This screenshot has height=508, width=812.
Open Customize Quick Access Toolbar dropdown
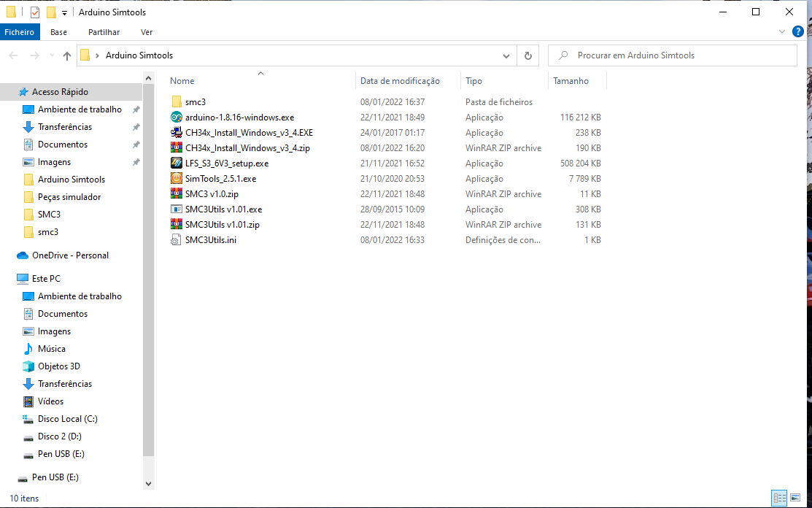click(64, 12)
